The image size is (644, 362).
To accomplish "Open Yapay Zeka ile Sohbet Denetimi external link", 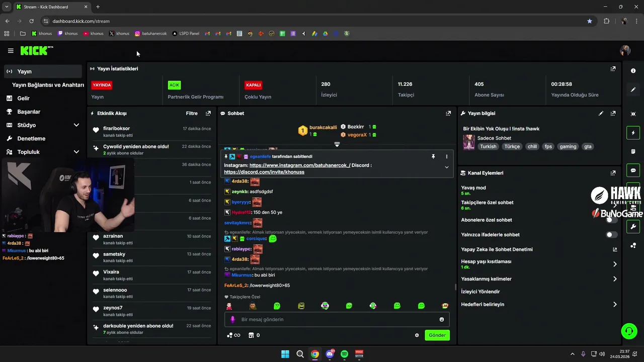I will 615,249.
